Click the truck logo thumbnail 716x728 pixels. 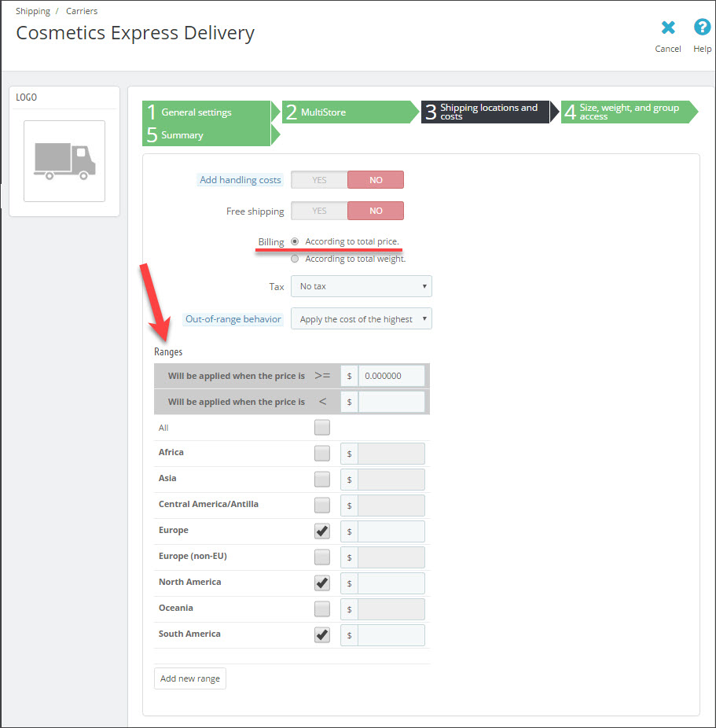pos(64,161)
